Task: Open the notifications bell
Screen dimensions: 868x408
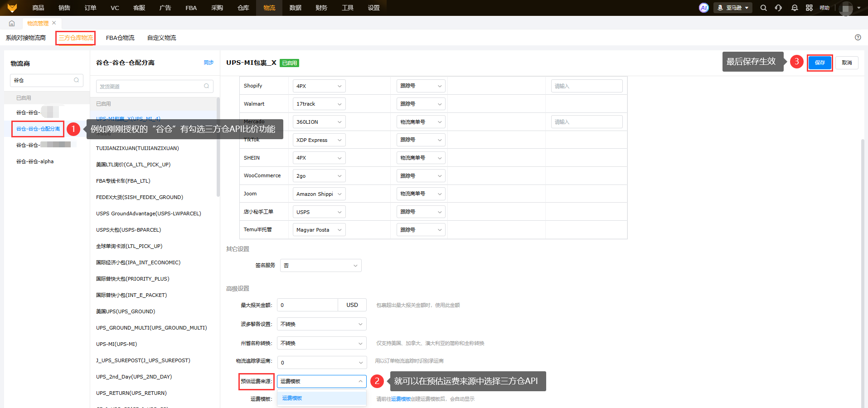Action: tap(794, 8)
